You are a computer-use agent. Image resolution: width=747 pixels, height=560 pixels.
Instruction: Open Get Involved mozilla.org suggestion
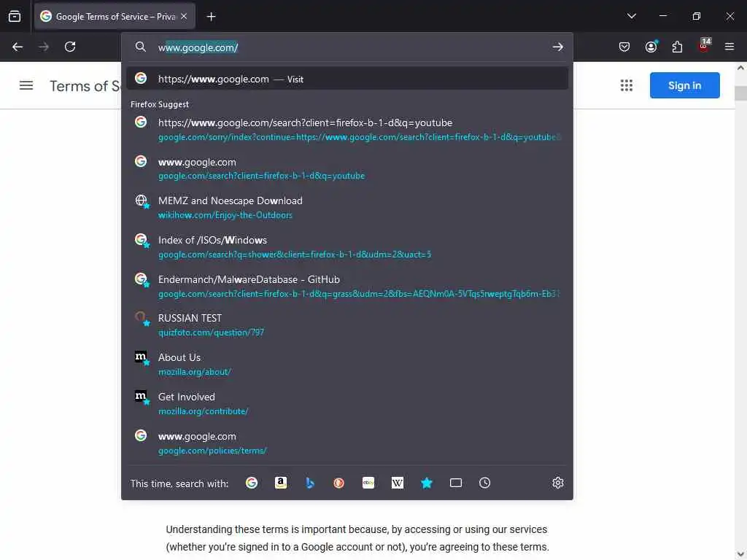tap(347, 404)
